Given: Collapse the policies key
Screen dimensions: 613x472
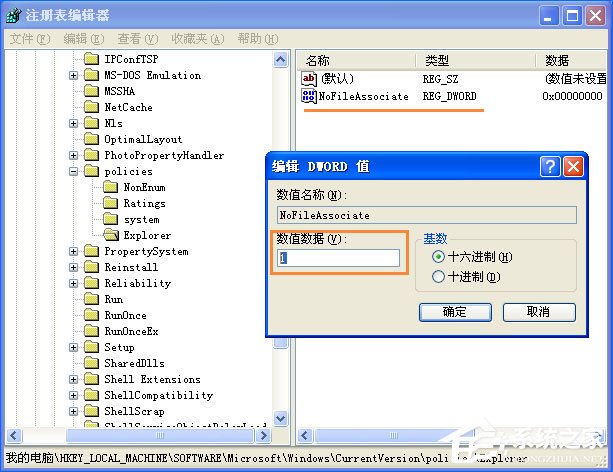Looking at the screenshot, I should tap(73, 171).
